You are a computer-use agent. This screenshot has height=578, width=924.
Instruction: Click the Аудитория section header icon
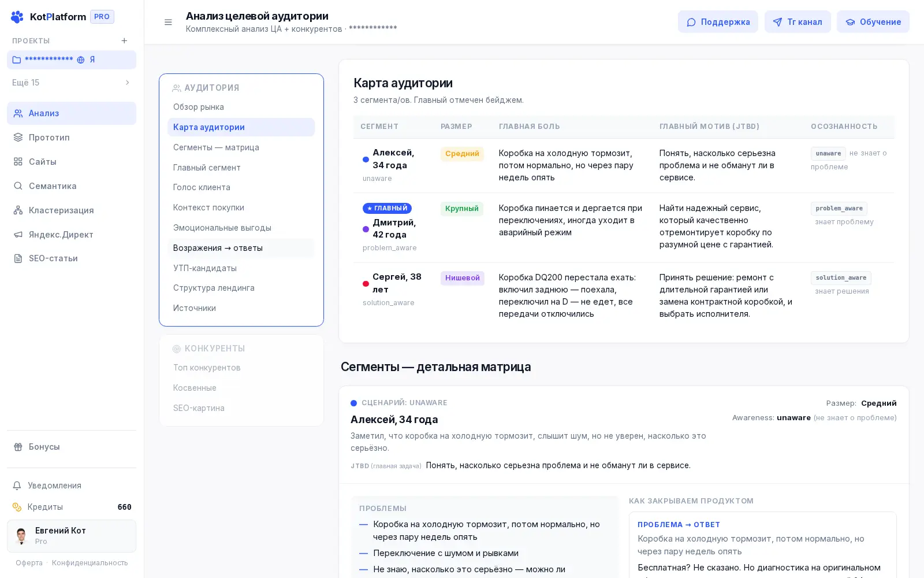tap(177, 88)
